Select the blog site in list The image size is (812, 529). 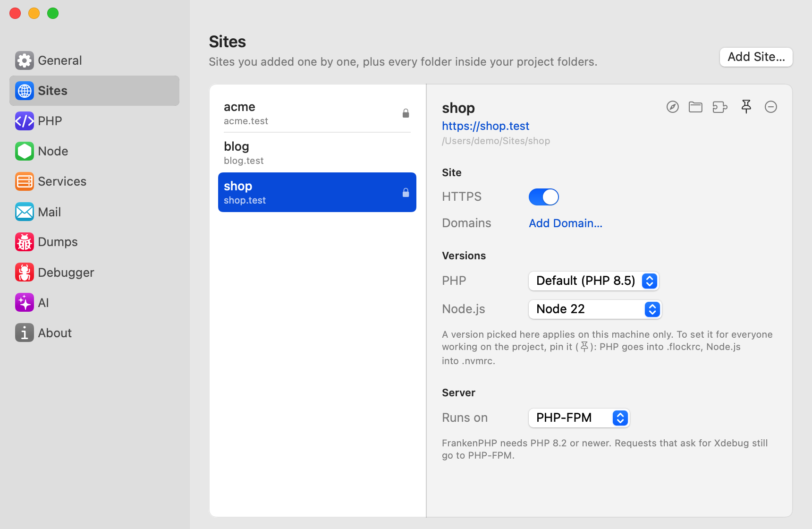[x=317, y=153]
